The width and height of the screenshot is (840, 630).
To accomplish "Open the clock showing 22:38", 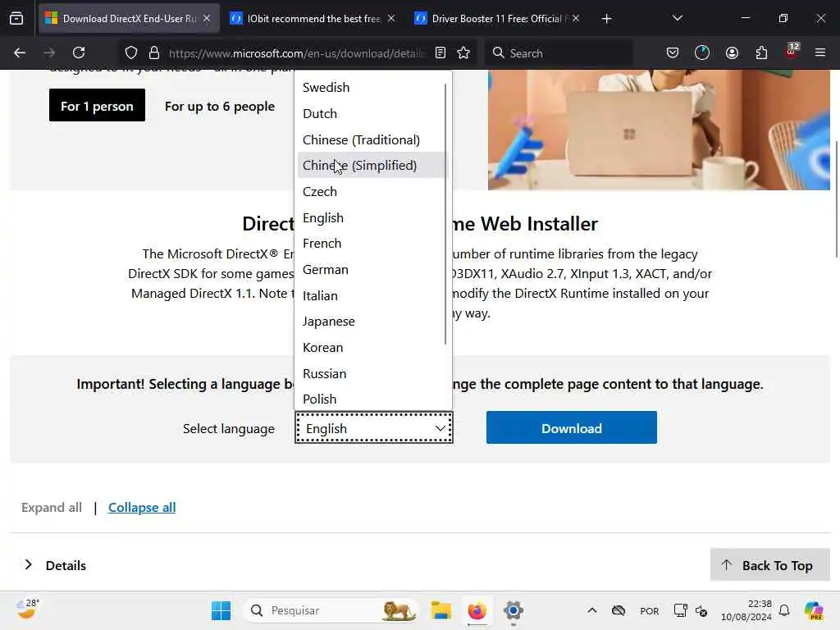I will 746,610.
